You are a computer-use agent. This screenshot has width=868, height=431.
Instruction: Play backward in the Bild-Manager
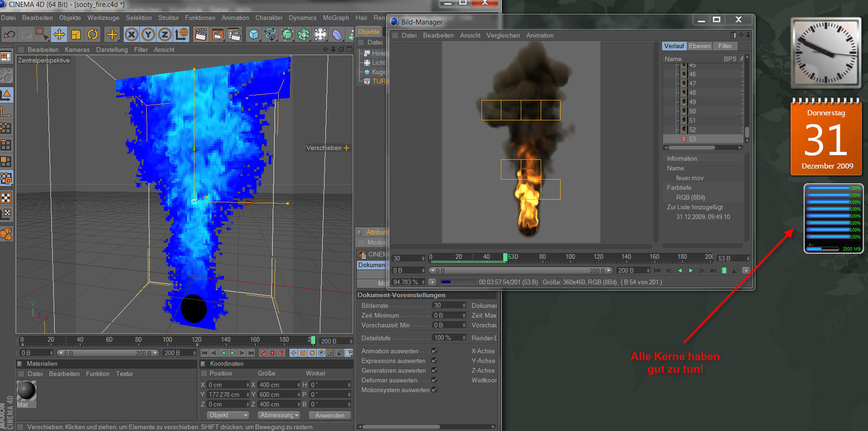click(x=680, y=271)
